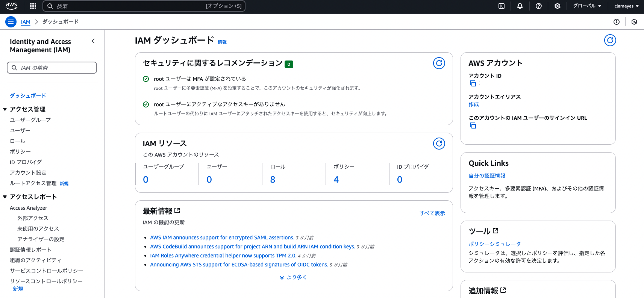Click the IAM search field in sidebar

coord(52,68)
